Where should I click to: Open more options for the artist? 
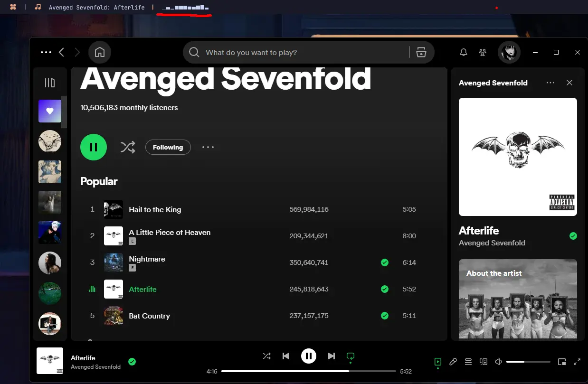(x=208, y=147)
